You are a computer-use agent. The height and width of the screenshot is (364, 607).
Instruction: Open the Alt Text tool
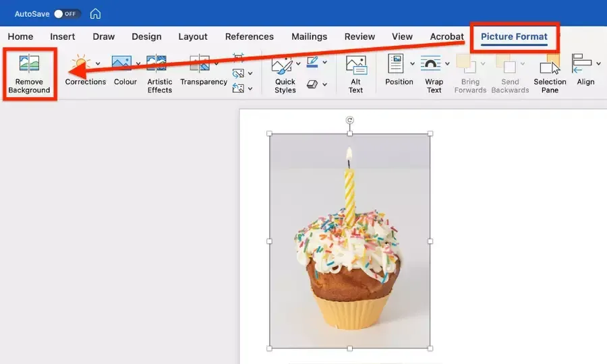coord(355,65)
